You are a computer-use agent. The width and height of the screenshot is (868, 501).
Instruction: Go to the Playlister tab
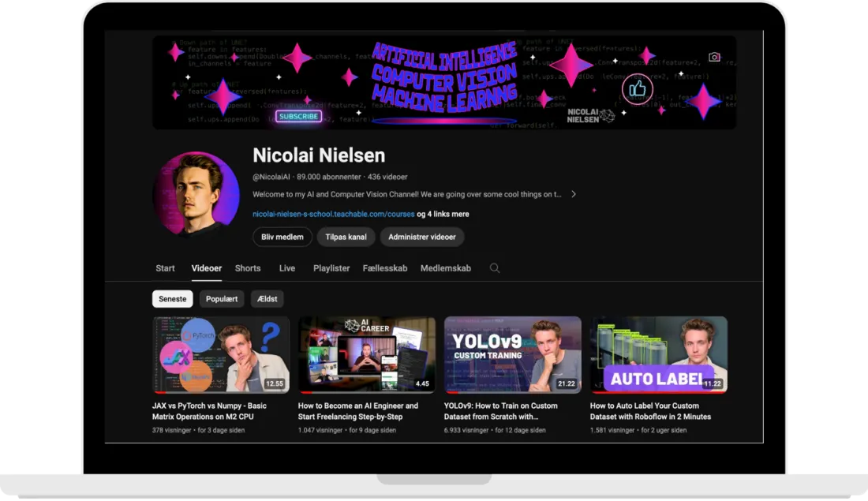pos(331,268)
